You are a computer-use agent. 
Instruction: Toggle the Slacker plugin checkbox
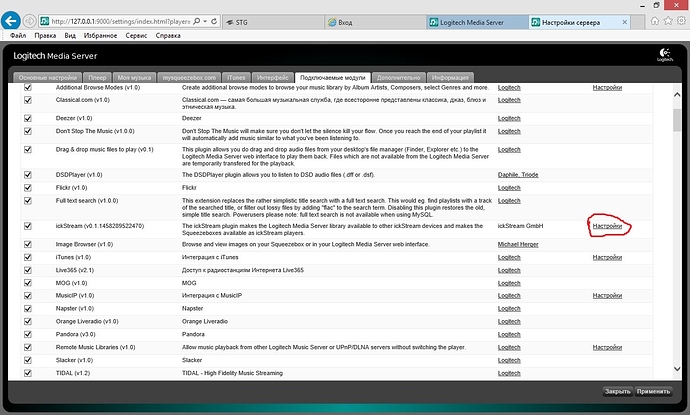[28, 360]
